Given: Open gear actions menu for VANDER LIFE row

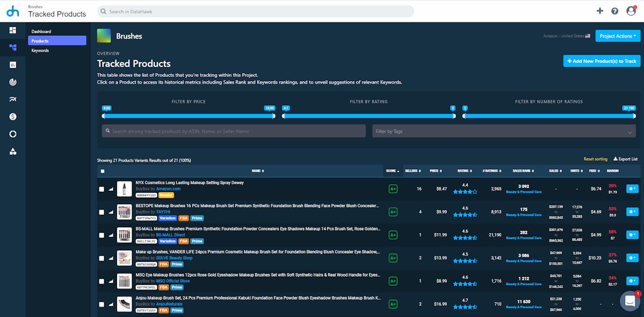Looking at the screenshot, I should tap(632, 258).
